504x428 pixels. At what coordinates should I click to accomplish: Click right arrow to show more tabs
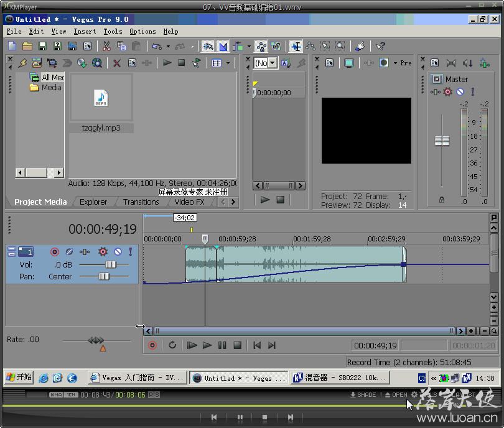point(233,202)
